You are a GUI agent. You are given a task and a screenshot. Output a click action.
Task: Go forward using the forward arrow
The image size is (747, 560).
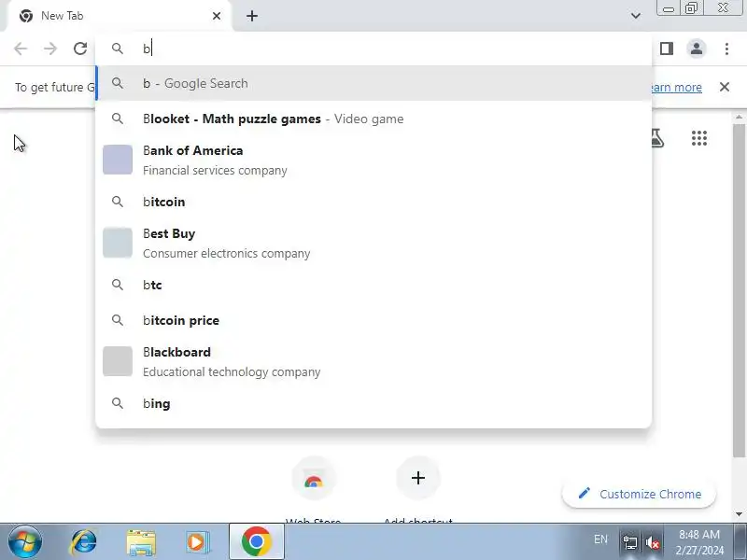coord(50,49)
